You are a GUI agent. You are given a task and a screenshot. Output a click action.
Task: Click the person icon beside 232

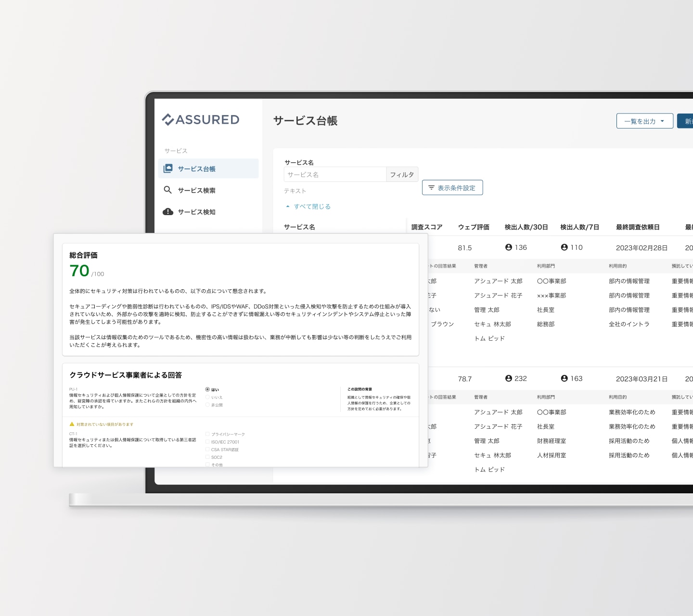click(x=508, y=379)
